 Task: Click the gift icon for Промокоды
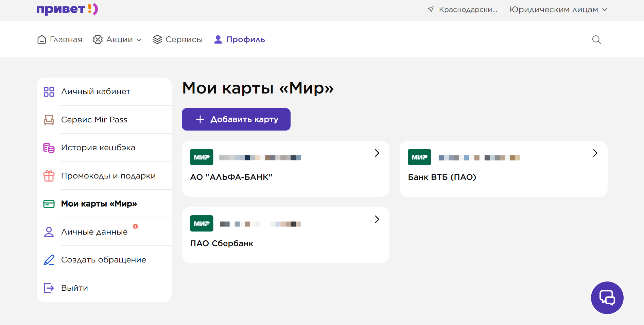(x=49, y=176)
